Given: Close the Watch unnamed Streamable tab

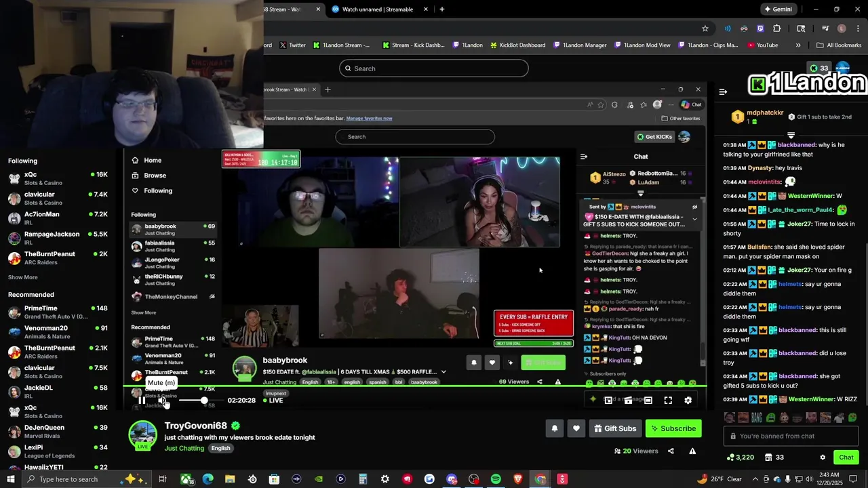Looking at the screenshot, I should tap(426, 9).
